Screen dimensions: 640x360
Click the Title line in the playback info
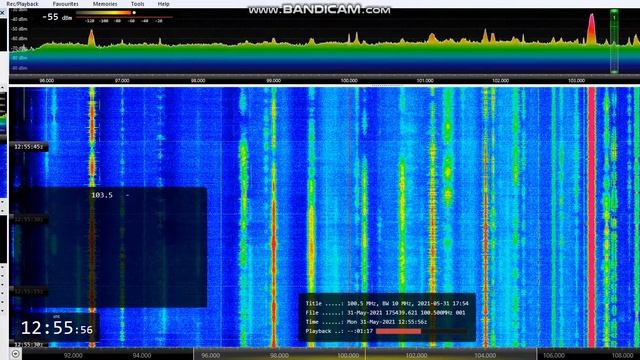[387, 304]
